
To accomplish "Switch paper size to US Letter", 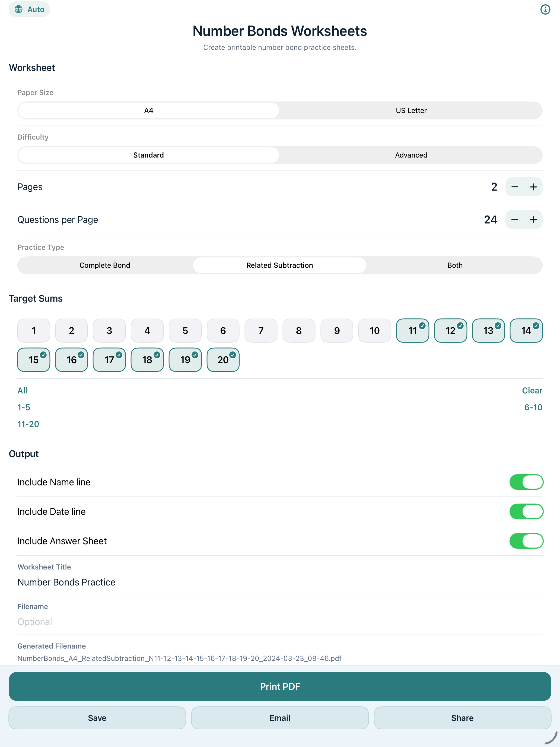I will click(x=411, y=110).
